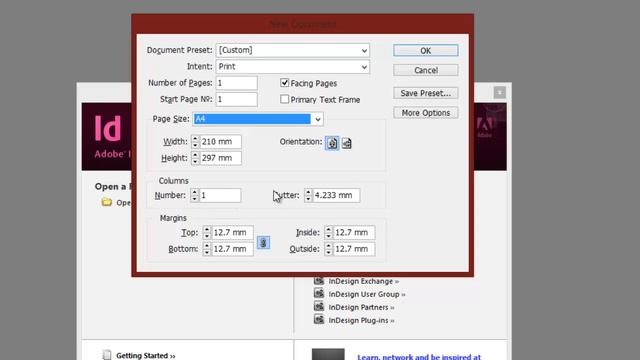Click the Height value field
The height and width of the screenshot is (360, 640).
click(x=220, y=158)
